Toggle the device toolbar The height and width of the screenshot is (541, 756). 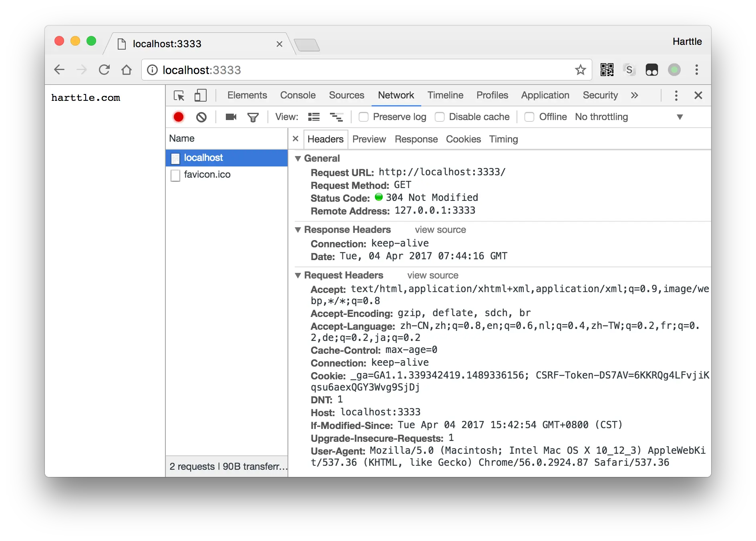200,95
